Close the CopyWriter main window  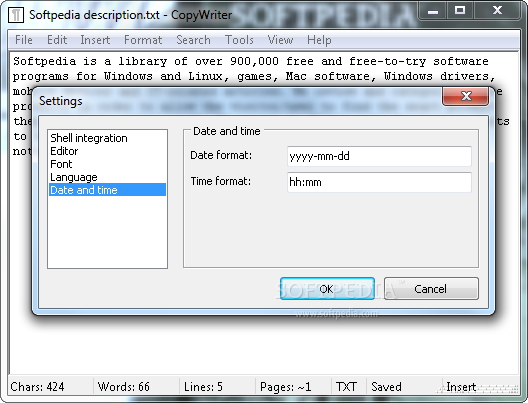tap(497, 11)
